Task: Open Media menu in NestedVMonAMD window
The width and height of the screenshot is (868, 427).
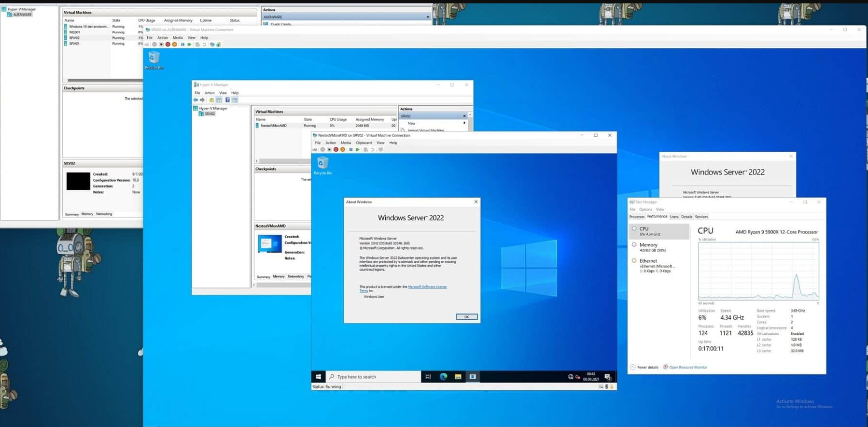Action: tap(346, 143)
